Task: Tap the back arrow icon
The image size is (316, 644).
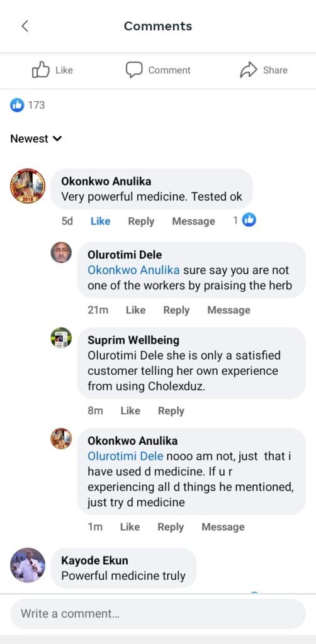Action: [25, 26]
